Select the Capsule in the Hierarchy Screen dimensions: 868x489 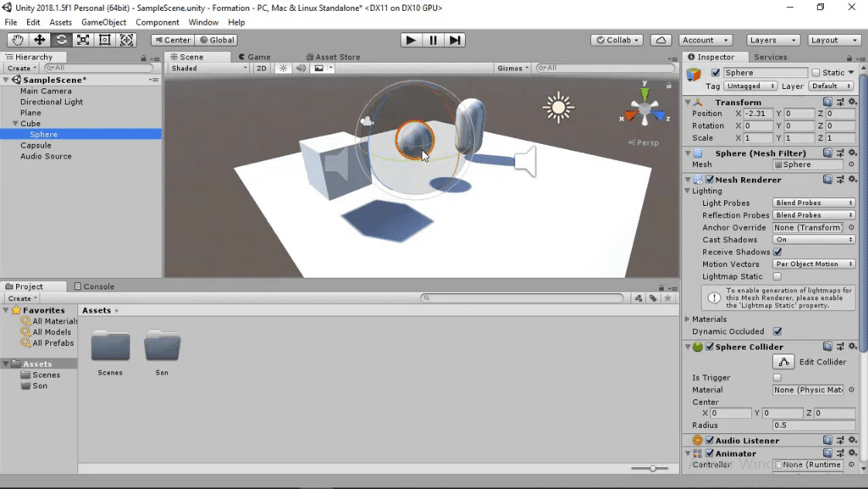[x=34, y=145]
